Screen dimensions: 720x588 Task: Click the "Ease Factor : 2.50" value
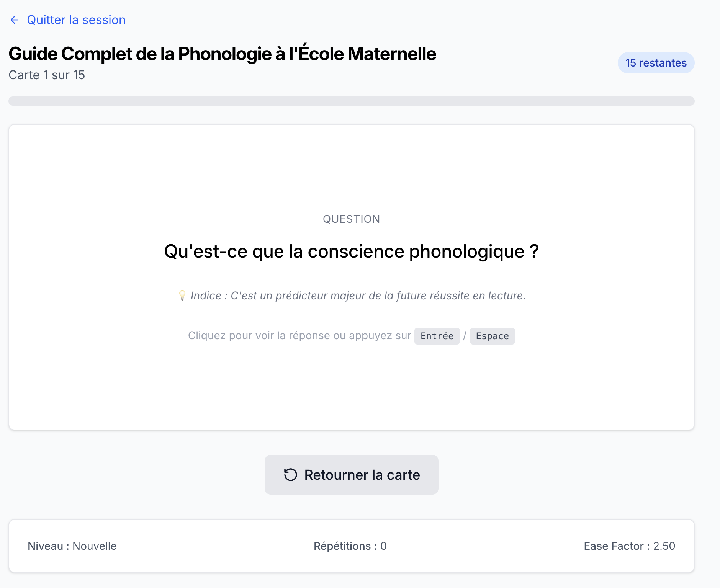click(x=629, y=546)
